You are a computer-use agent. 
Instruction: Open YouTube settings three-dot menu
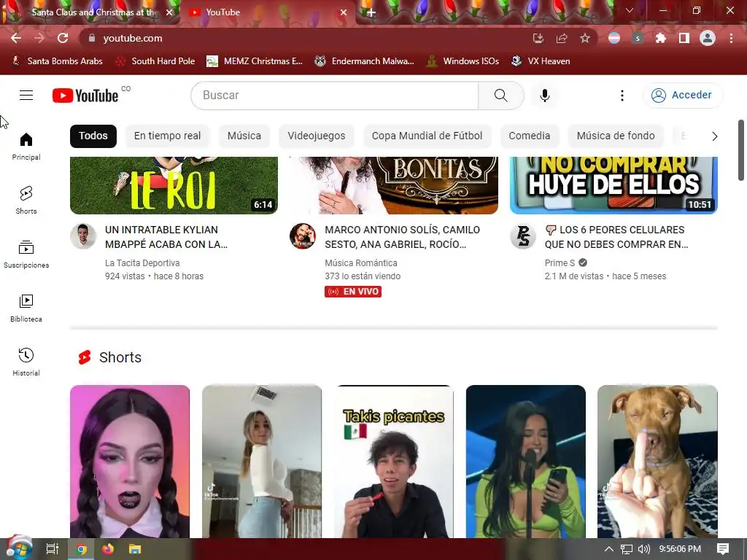pos(622,96)
